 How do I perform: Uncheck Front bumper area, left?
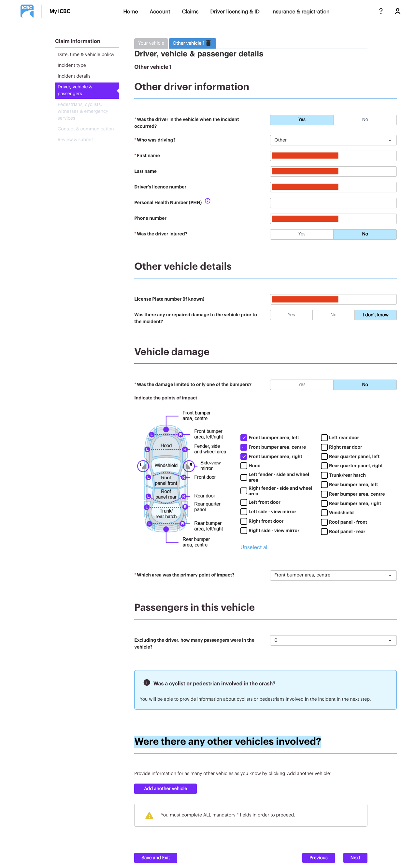(244, 438)
